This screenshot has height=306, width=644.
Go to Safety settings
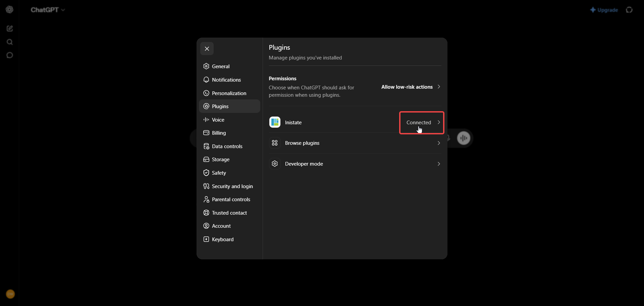click(229, 173)
